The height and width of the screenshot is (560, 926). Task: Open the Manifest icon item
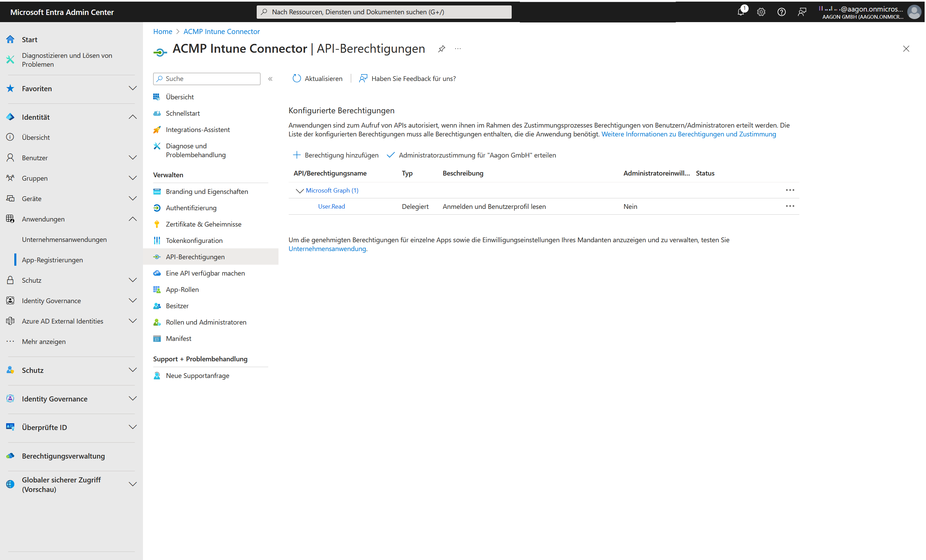click(x=157, y=339)
